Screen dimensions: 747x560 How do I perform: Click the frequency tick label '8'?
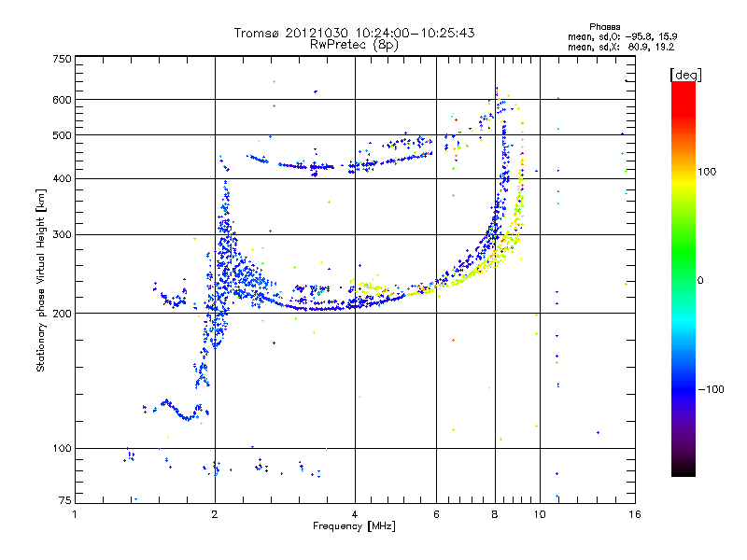(495, 514)
